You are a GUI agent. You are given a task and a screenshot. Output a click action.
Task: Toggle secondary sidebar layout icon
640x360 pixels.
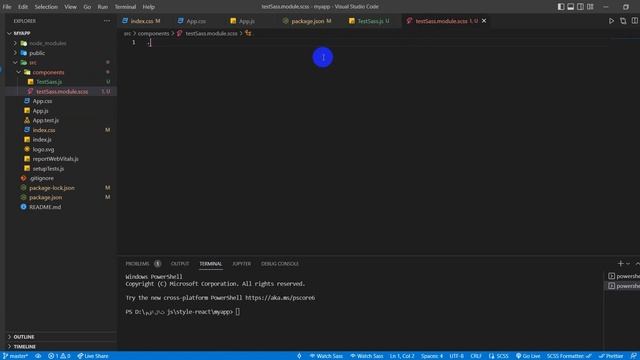(x=580, y=7)
